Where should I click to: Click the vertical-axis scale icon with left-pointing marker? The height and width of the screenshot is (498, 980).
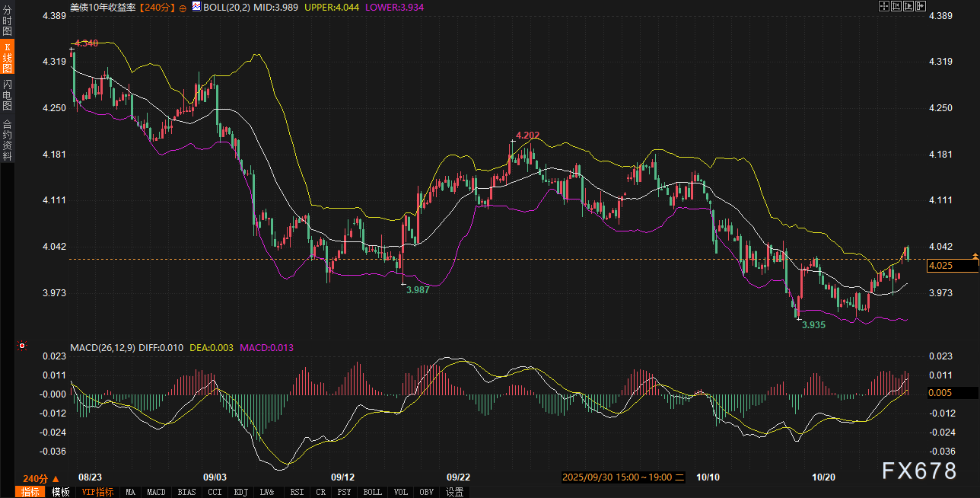pos(896,6)
